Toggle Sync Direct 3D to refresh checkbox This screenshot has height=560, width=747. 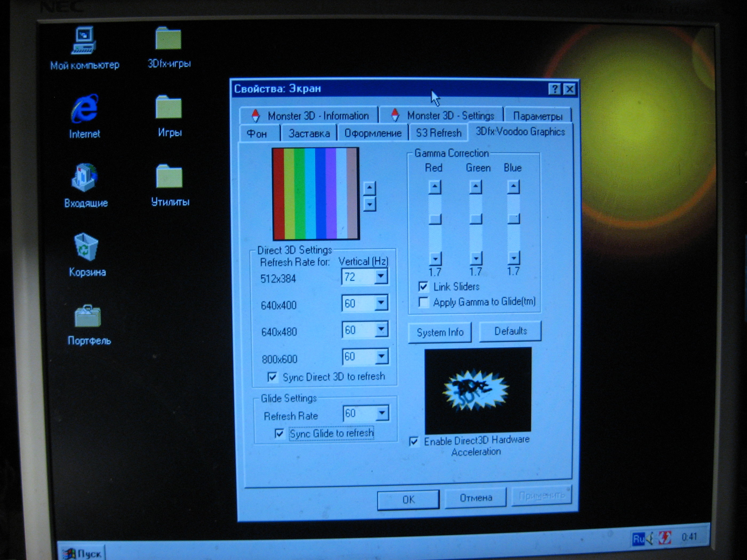click(x=272, y=377)
